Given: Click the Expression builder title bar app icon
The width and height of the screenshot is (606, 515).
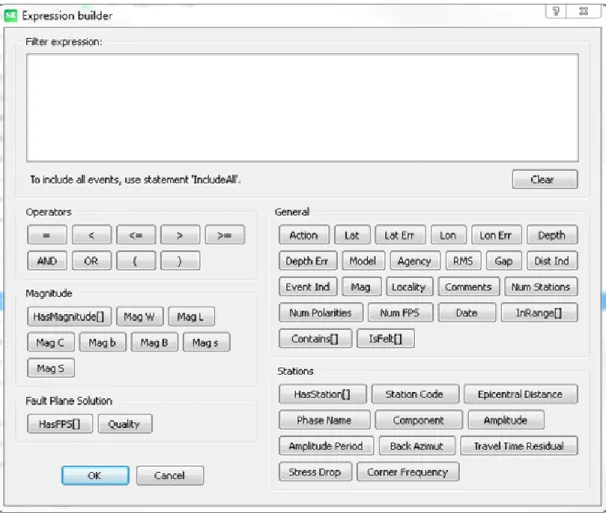Looking at the screenshot, I should tap(10, 15).
